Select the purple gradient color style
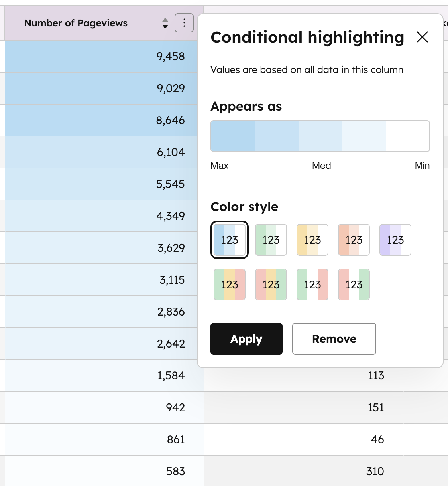The width and height of the screenshot is (448, 486). click(395, 240)
